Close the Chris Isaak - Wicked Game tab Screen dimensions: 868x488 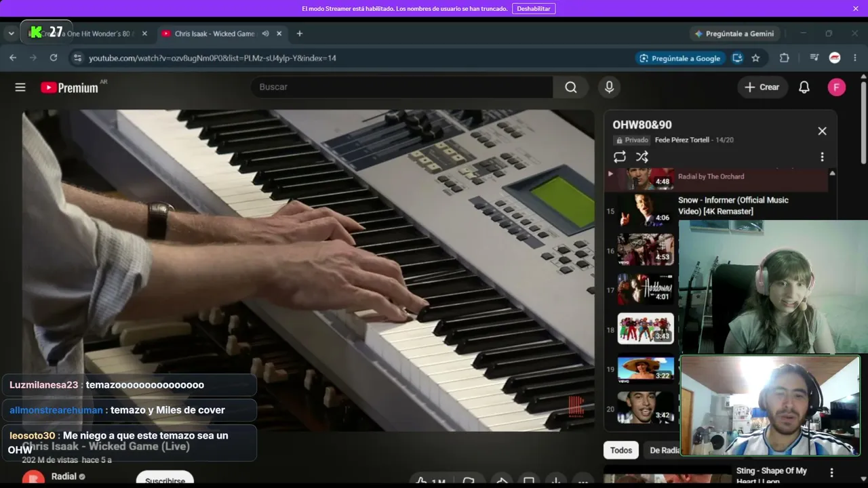click(280, 33)
